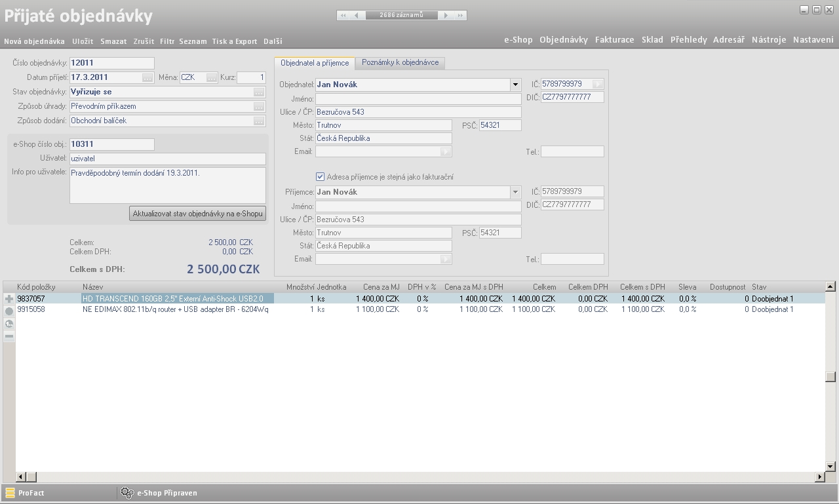Click the round dot icon beside items grid
The width and height of the screenshot is (839, 504).
(9, 311)
